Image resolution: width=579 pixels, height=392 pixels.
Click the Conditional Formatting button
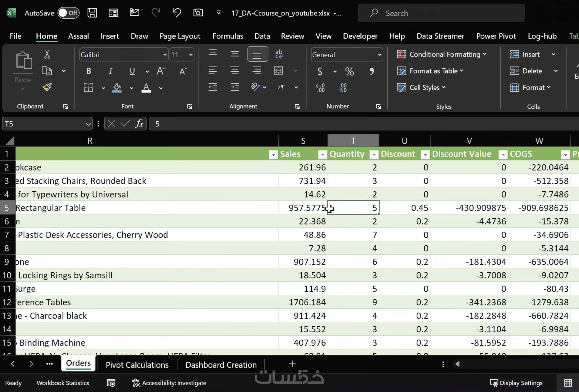point(441,54)
